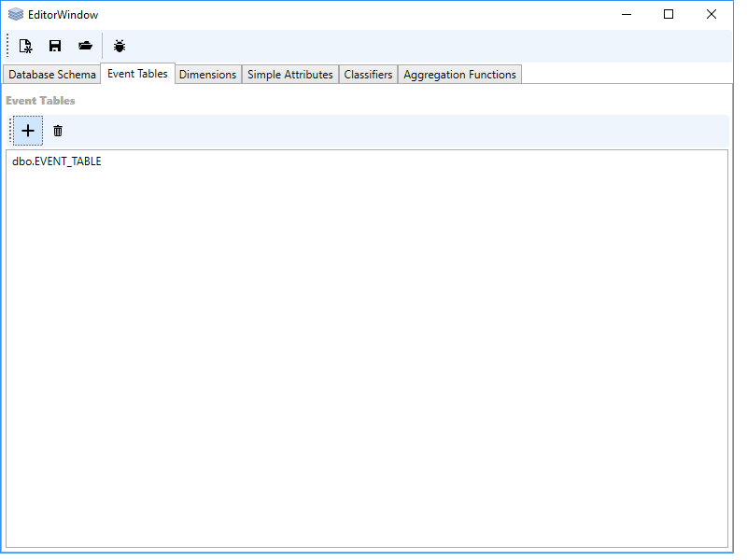This screenshot has width=747, height=560.
Task: Select the Event Tables tab
Action: coord(137,74)
